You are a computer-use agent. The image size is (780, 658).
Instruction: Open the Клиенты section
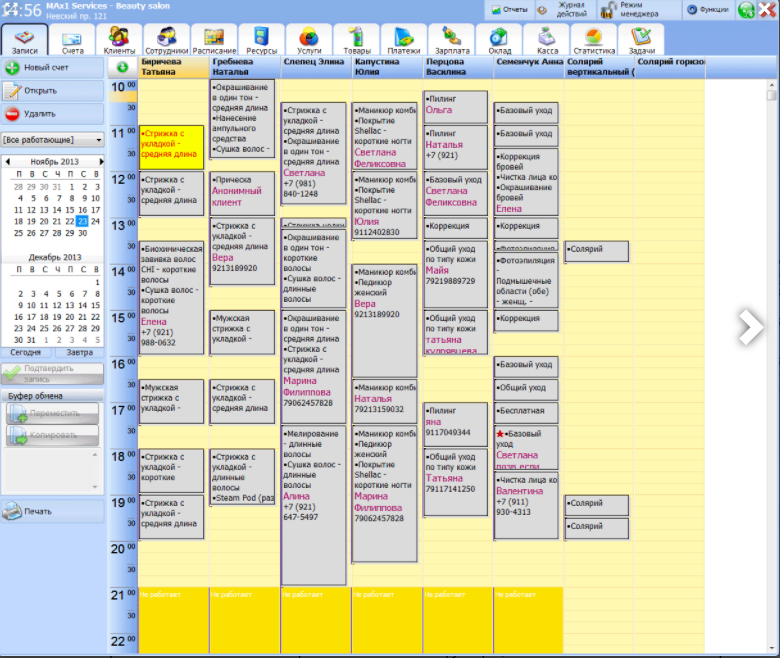click(119, 39)
